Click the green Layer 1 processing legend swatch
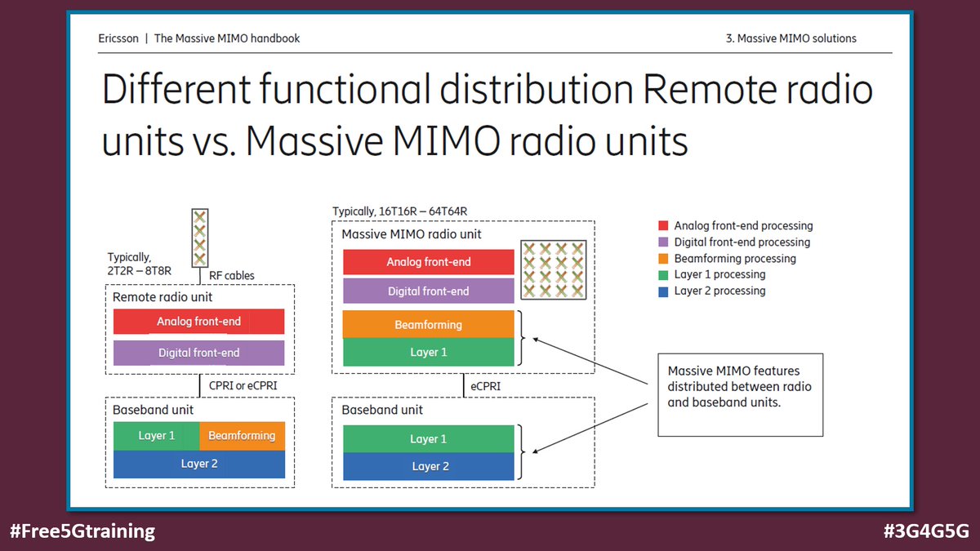 (x=664, y=274)
